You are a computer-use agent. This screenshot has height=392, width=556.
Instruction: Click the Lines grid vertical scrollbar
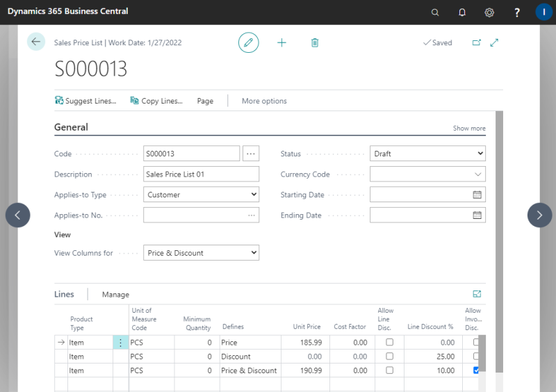coord(482,353)
